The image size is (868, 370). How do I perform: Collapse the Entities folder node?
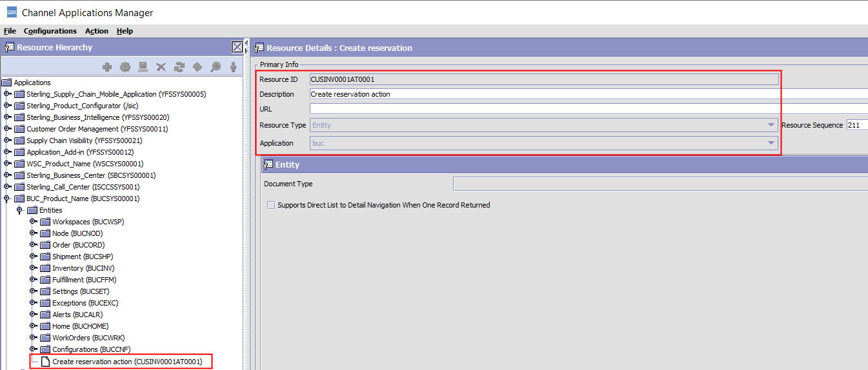[x=20, y=210]
